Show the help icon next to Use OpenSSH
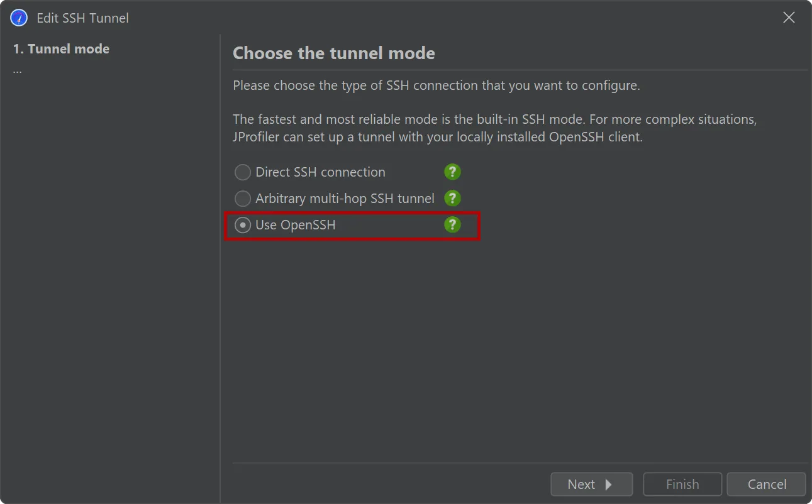 452,225
